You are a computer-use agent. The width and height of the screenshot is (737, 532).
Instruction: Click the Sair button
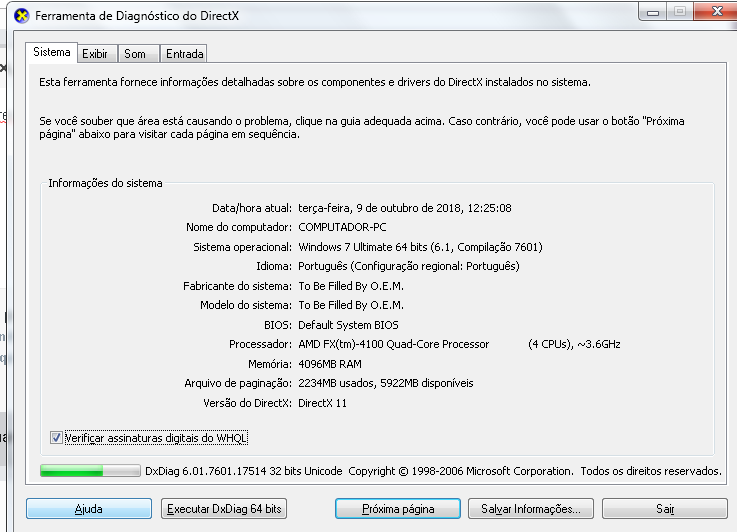665,509
